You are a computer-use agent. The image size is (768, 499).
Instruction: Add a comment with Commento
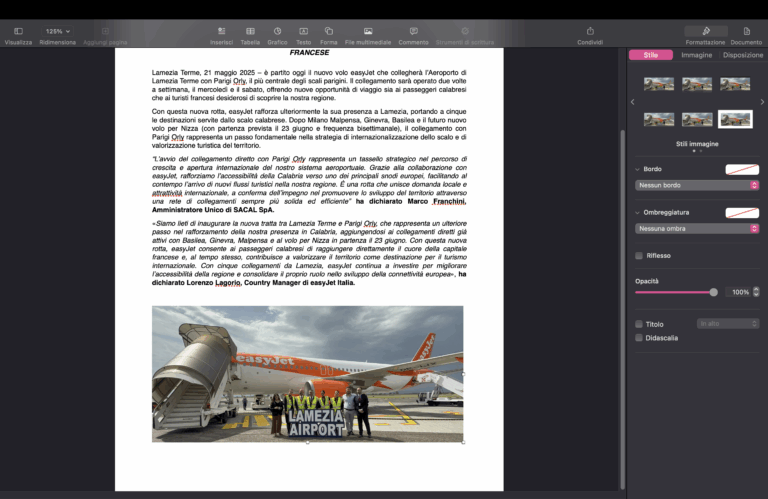[x=413, y=31]
